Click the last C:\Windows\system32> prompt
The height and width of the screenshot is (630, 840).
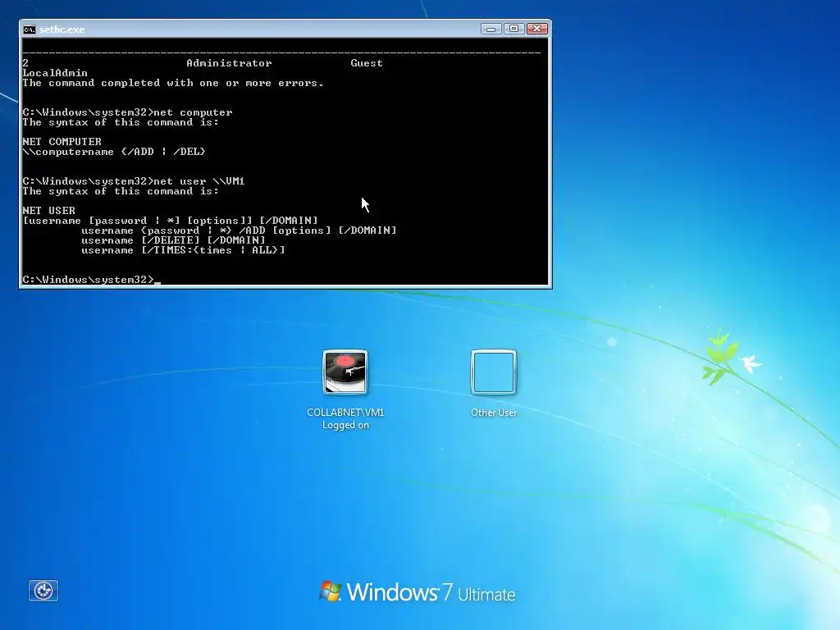(89, 280)
